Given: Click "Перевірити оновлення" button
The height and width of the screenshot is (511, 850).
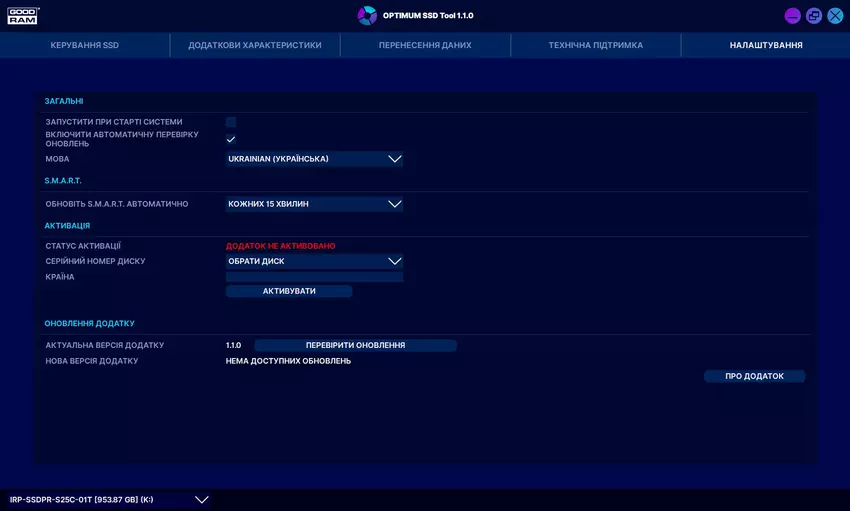Looking at the screenshot, I should pos(355,345).
